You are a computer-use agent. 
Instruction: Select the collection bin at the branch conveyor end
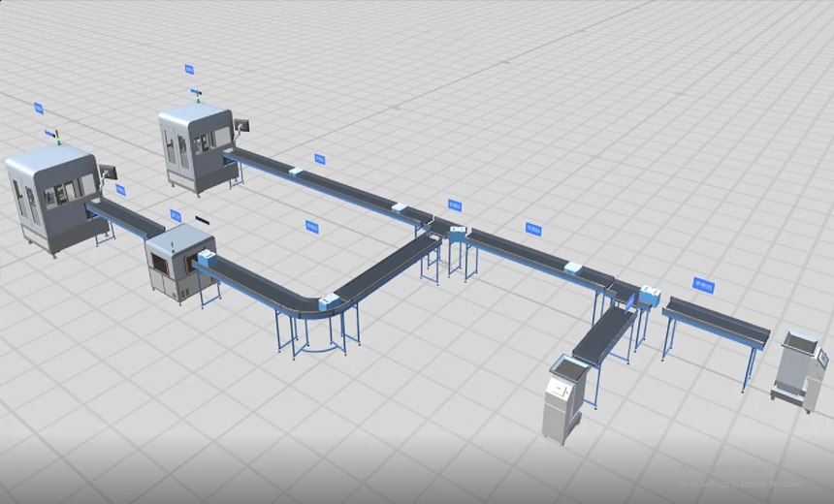pyautogui.click(x=564, y=399)
